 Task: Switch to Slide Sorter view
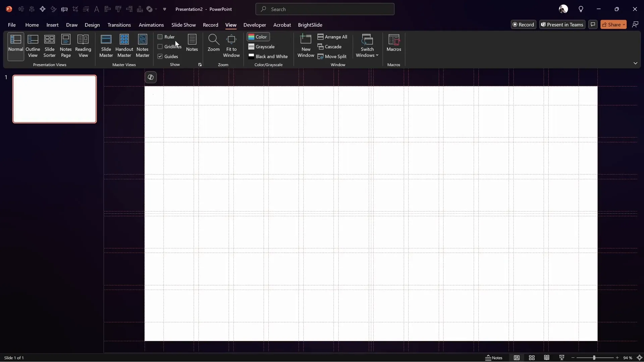point(49,45)
